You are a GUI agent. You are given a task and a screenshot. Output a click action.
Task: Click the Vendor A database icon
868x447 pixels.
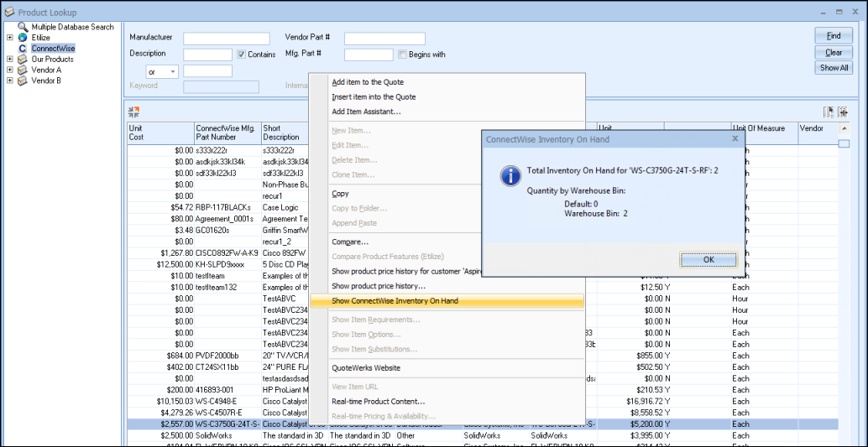pyautogui.click(x=23, y=70)
